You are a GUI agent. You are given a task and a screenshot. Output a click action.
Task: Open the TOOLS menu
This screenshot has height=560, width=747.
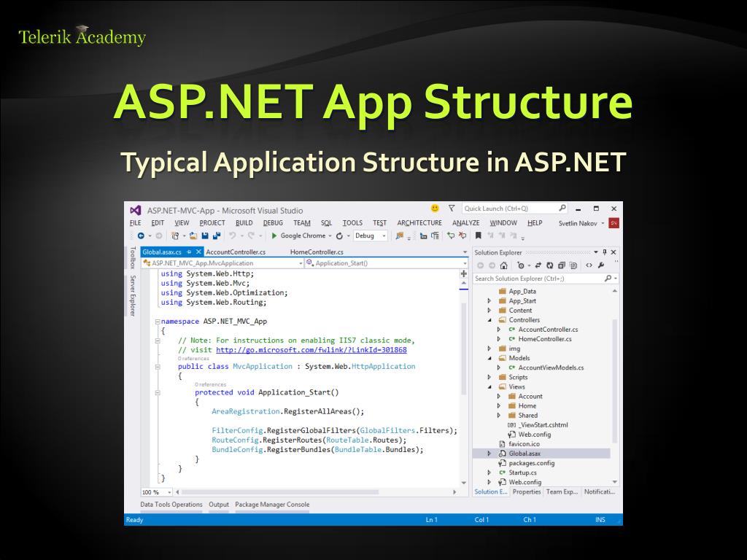pyautogui.click(x=352, y=223)
